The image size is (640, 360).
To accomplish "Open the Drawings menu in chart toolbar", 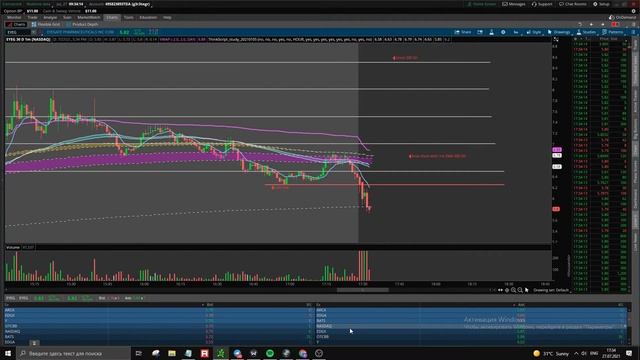I will [559, 32].
